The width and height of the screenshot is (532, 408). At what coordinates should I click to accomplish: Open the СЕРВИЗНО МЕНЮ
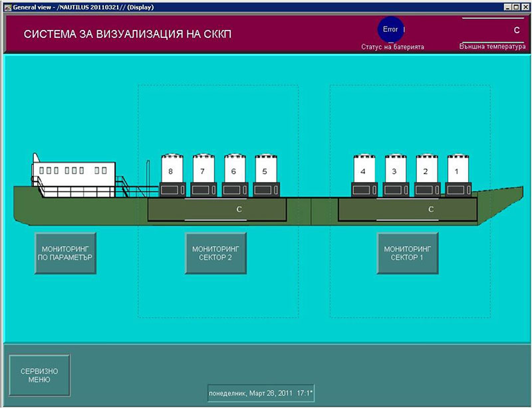(39, 375)
